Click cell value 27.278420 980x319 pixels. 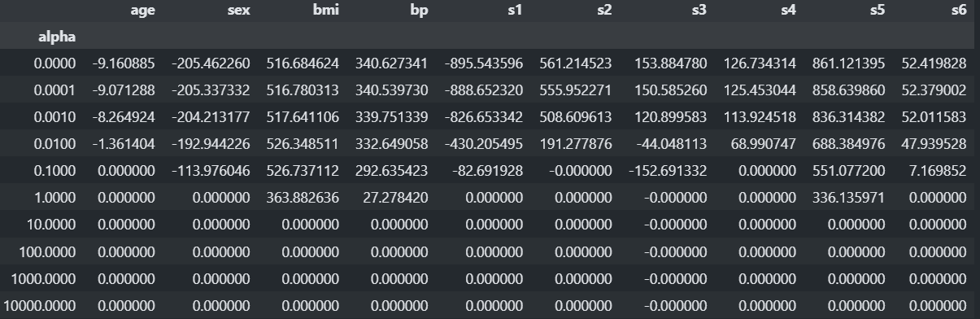point(396,197)
